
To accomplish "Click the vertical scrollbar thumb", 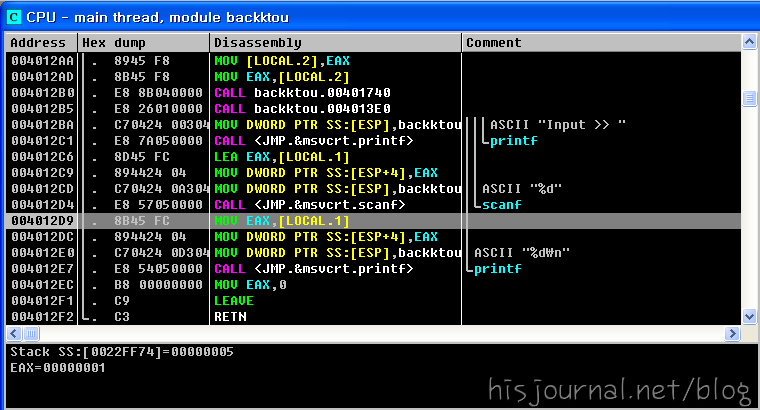I will point(749,99).
